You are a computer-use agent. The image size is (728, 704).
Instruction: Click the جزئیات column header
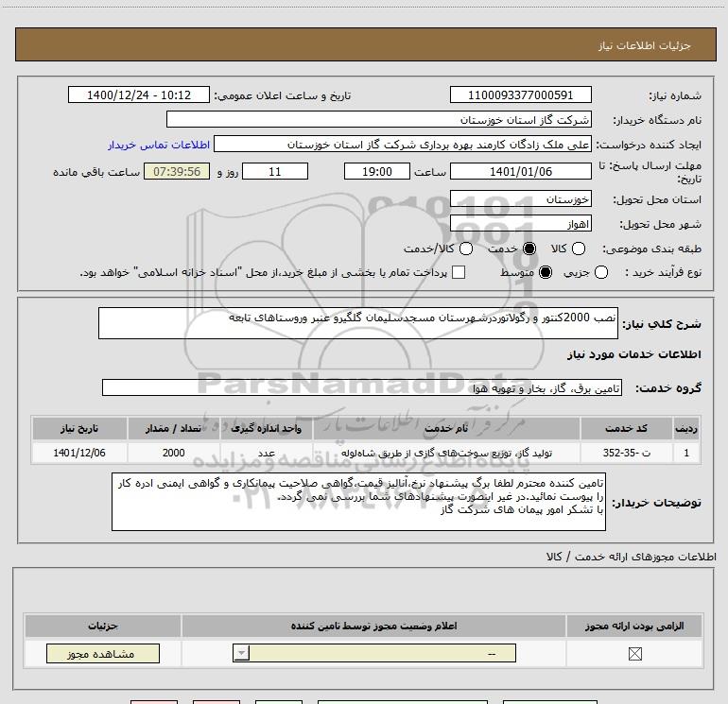click(x=103, y=626)
